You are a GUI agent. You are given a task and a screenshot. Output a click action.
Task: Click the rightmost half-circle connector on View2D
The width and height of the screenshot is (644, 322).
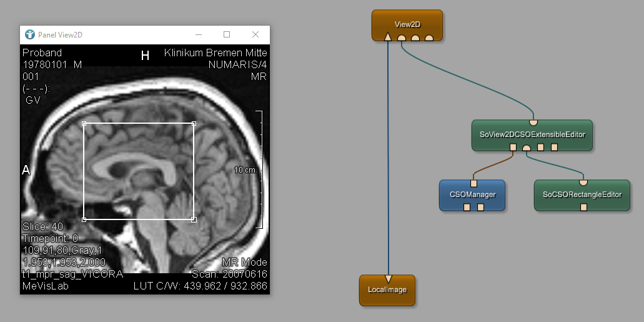click(x=429, y=38)
